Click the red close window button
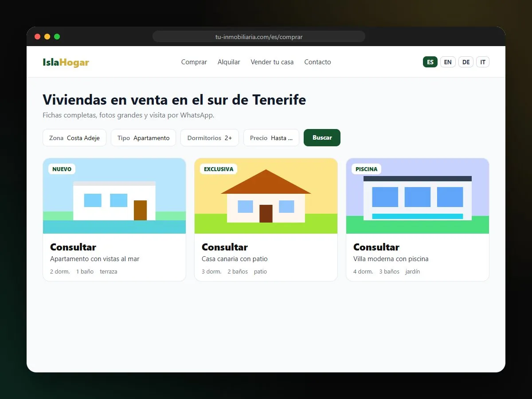The width and height of the screenshot is (532, 399). pos(37,37)
